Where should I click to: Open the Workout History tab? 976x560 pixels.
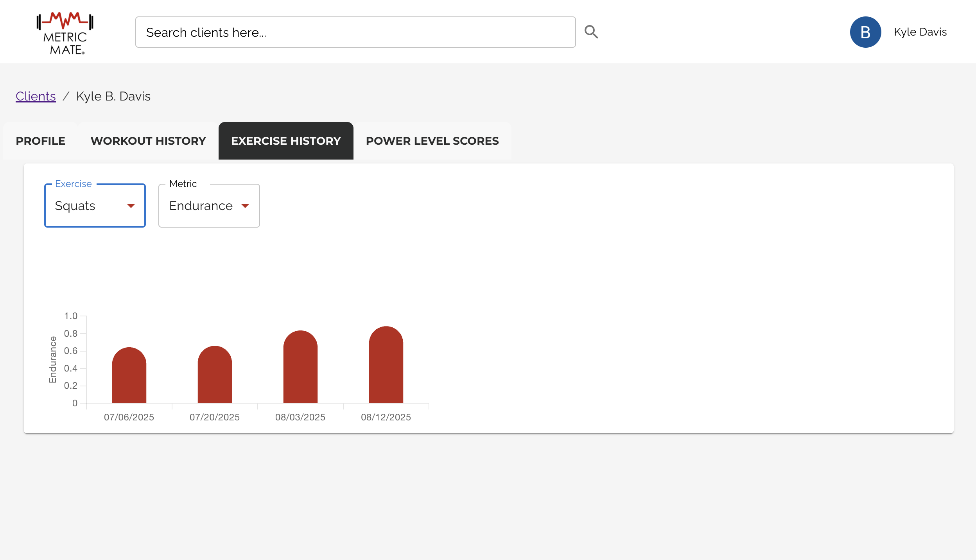pyautogui.click(x=148, y=141)
